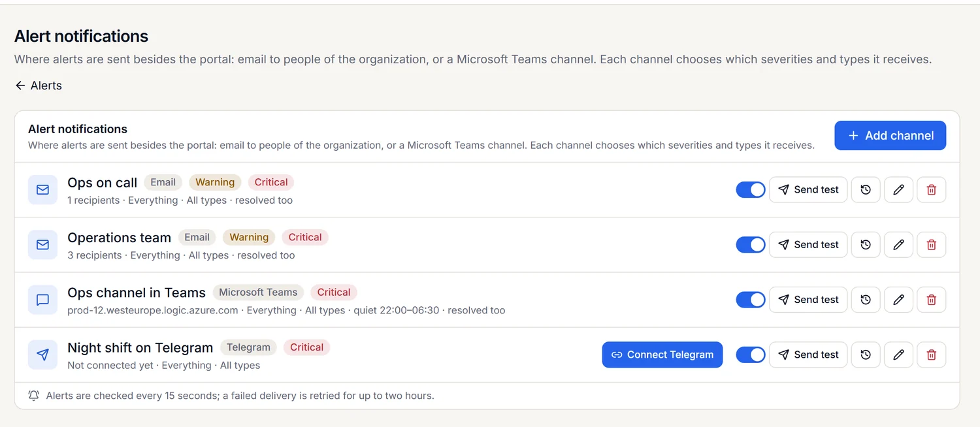Click the 'Not connected yet' details line

(163, 365)
